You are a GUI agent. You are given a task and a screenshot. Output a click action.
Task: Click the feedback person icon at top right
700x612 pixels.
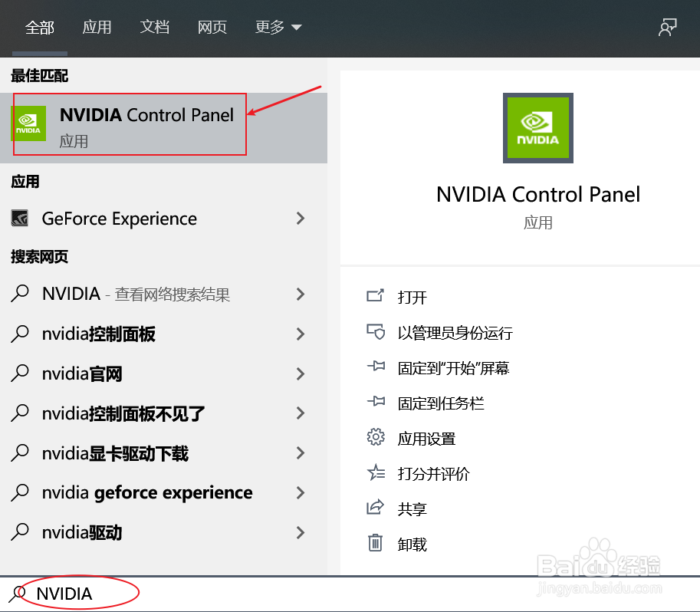click(667, 28)
